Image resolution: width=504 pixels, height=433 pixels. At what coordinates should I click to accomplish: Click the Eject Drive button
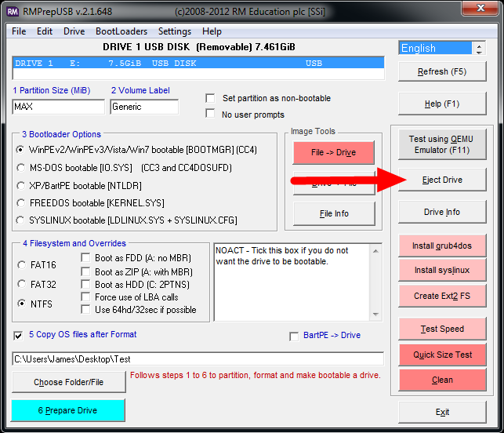pyautogui.click(x=442, y=180)
